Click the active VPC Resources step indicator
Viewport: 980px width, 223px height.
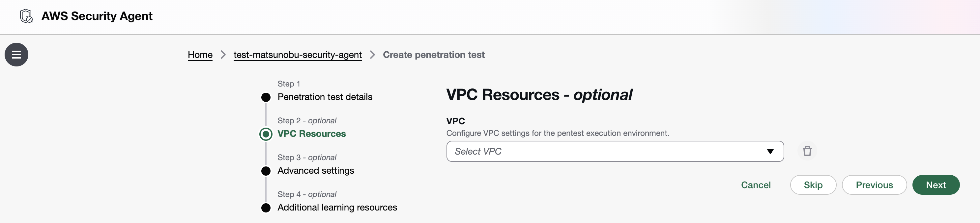(x=266, y=134)
